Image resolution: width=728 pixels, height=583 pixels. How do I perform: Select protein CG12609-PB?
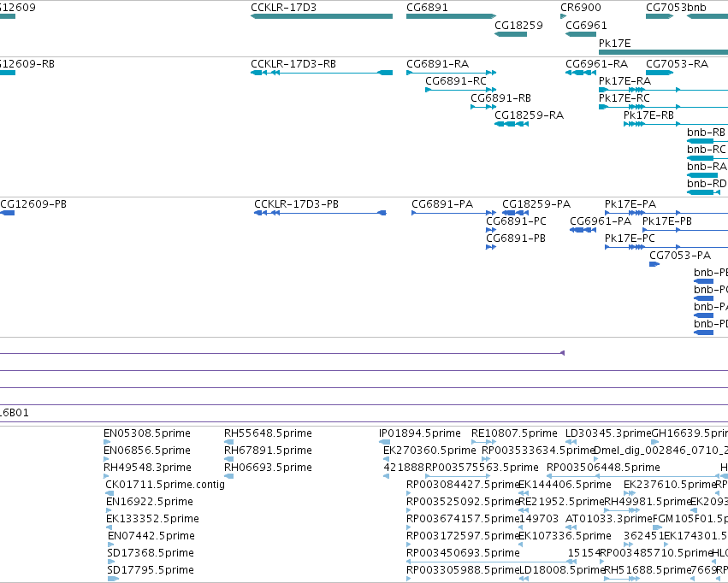point(7,213)
